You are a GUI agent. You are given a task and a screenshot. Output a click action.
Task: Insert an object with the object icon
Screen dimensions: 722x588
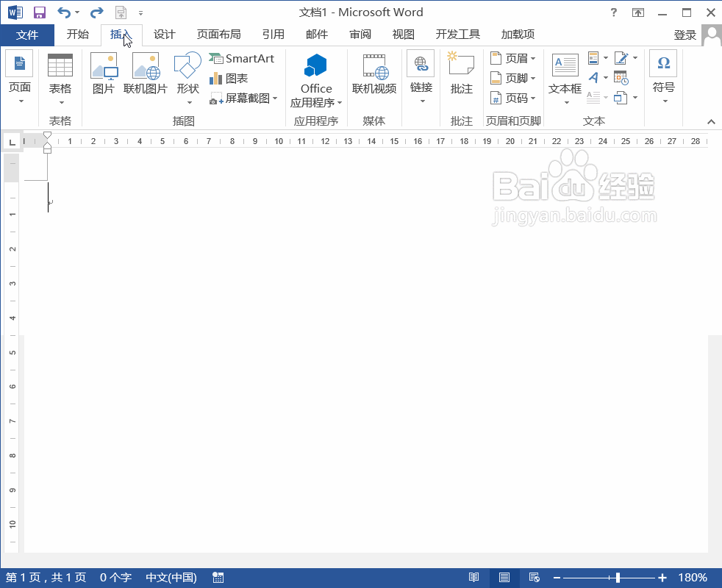point(621,98)
